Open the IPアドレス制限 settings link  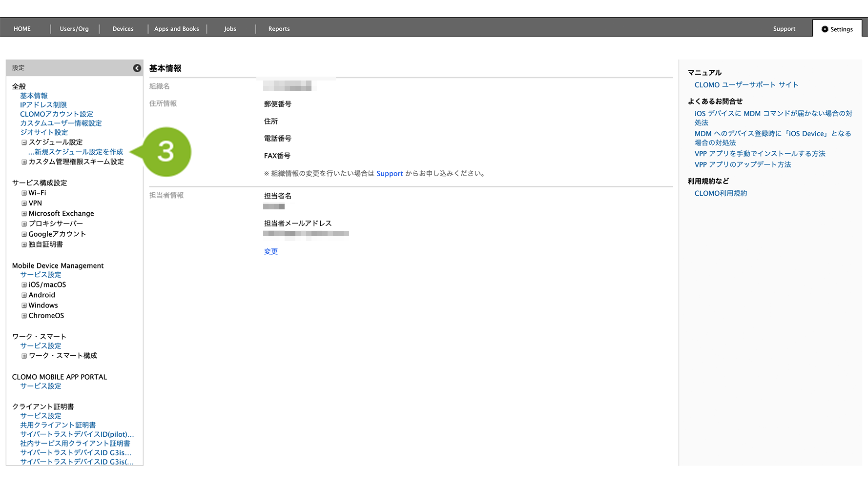click(x=43, y=105)
